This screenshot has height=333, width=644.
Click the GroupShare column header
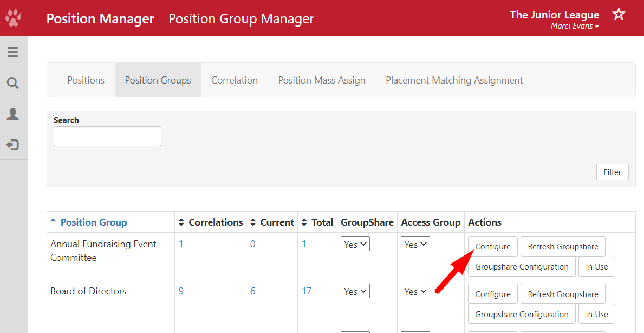point(367,222)
